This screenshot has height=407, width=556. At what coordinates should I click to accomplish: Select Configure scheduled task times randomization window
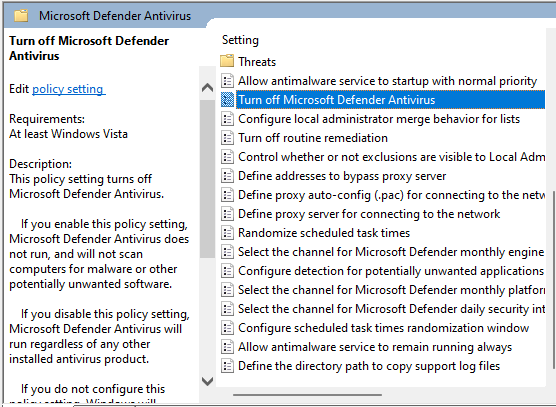[383, 328]
